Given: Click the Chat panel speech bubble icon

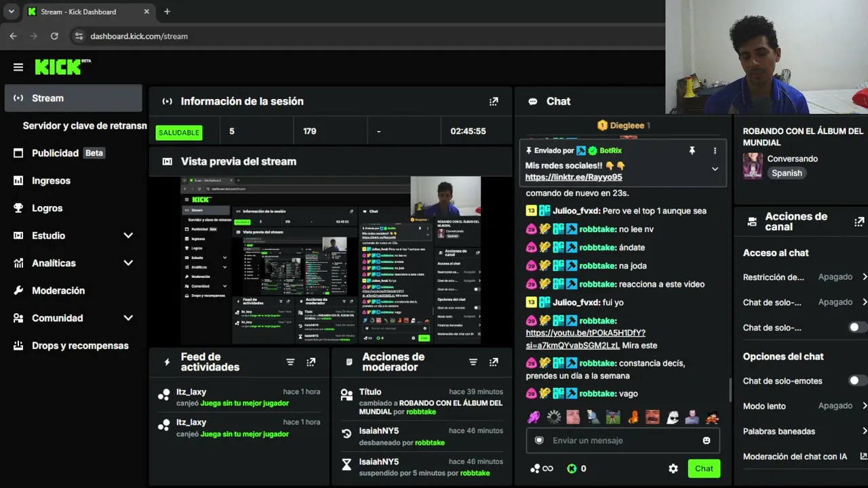Looking at the screenshot, I should [x=533, y=101].
